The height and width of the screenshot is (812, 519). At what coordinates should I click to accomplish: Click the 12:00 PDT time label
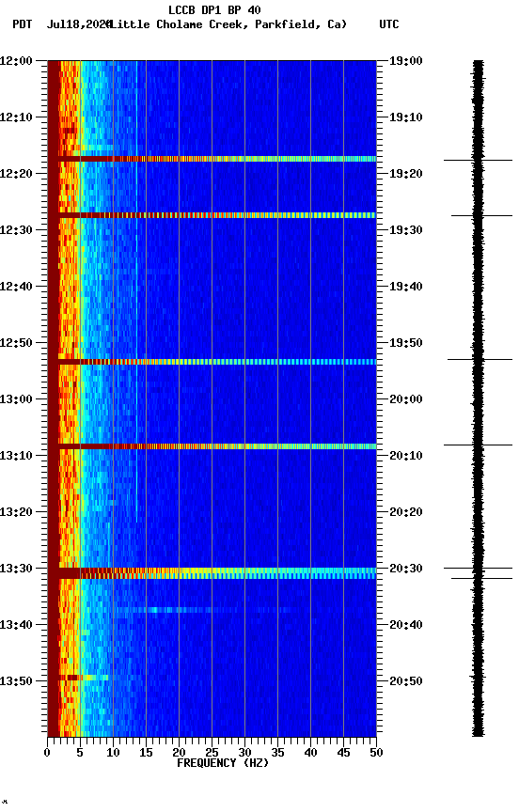click(16, 60)
